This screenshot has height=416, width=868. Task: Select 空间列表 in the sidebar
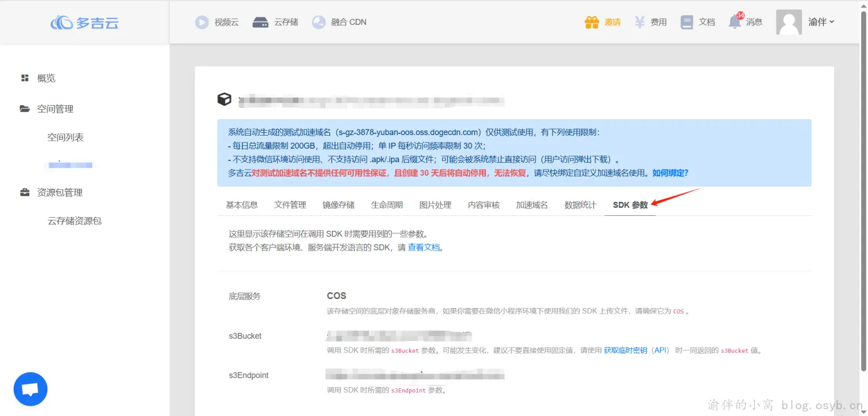[65, 136]
